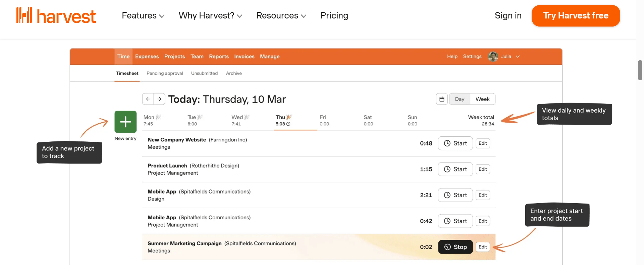Click the Harvest logo
The height and width of the screenshot is (265, 644).
pyautogui.click(x=56, y=15)
